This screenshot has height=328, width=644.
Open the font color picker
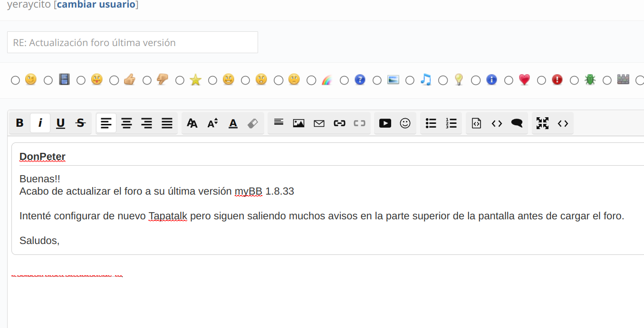233,123
